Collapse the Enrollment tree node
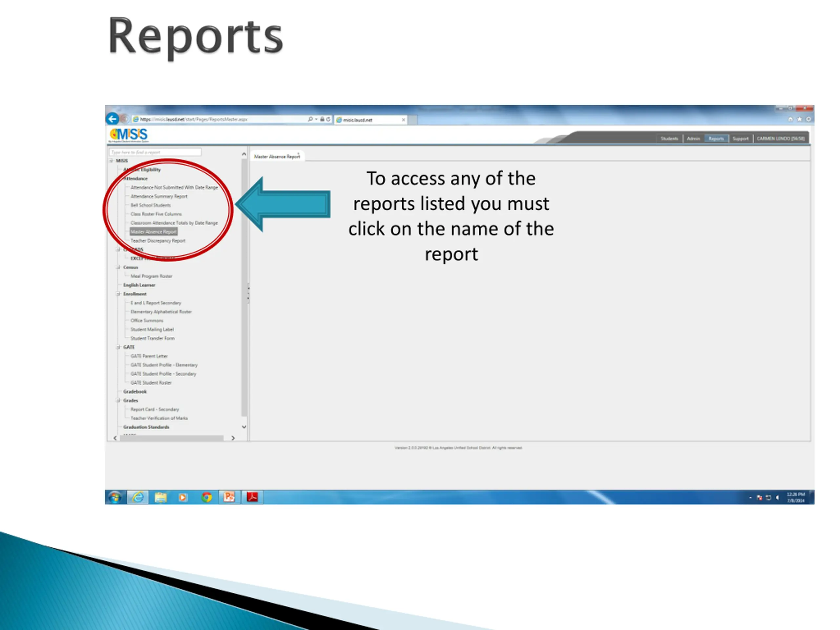The image size is (840, 630). 118,294
